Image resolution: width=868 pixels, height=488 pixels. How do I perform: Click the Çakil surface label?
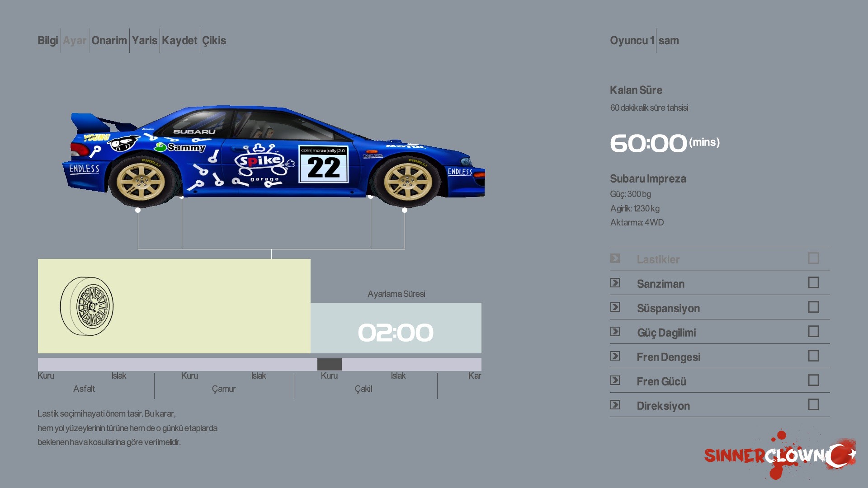click(363, 389)
